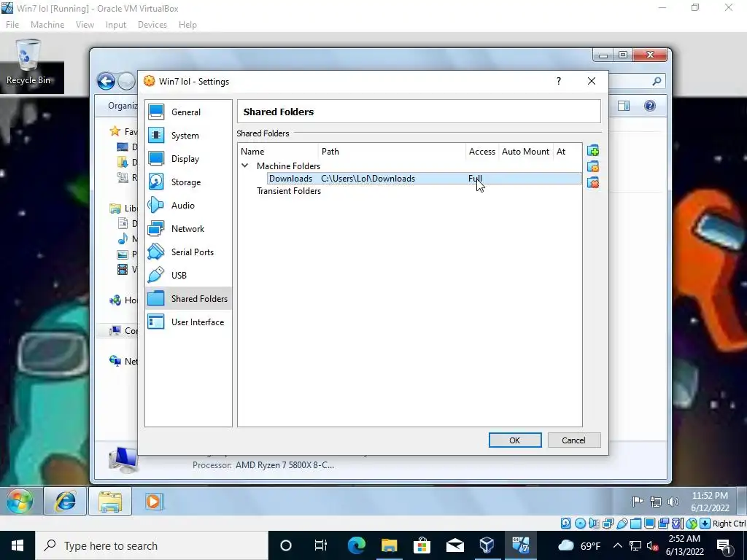
Task: Click the network adapters status icon
Action: [x=608, y=524]
